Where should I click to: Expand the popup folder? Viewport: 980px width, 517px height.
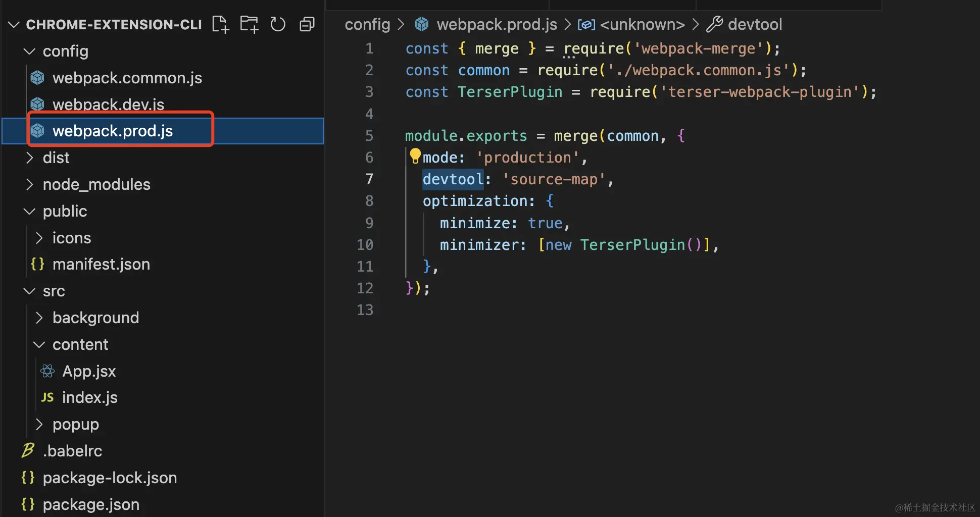(x=39, y=424)
